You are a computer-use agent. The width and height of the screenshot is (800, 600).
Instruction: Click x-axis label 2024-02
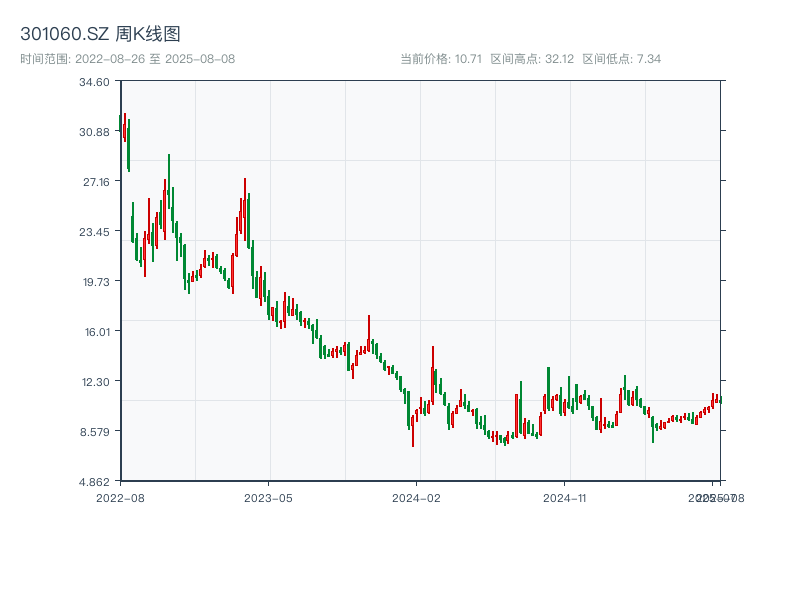coord(416,498)
